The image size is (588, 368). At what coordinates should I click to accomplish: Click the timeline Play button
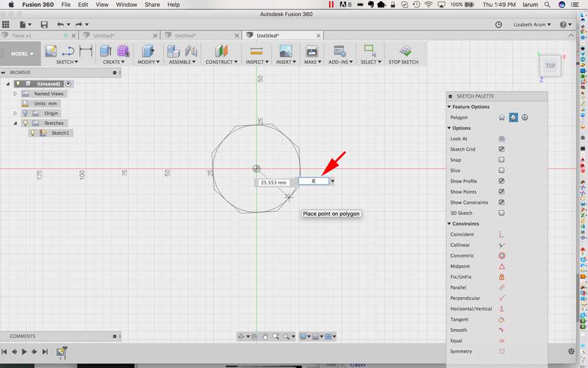[x=24, y=352]
